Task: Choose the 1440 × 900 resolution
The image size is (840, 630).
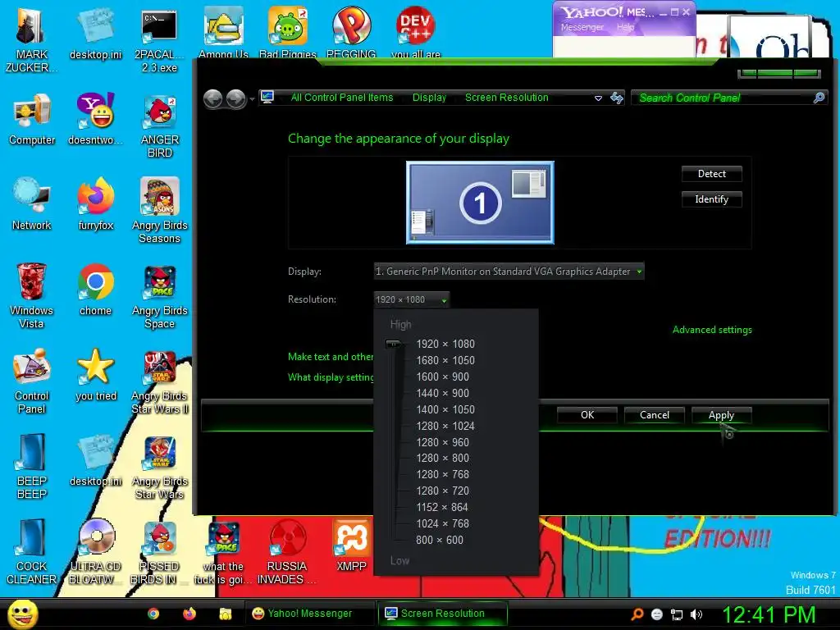Action: tap(442, 393)
